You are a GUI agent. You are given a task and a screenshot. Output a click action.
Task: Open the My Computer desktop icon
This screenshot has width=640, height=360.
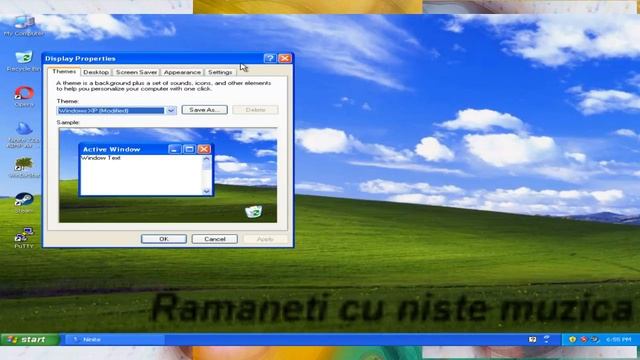pyautogui.click(x=24, y=25)
